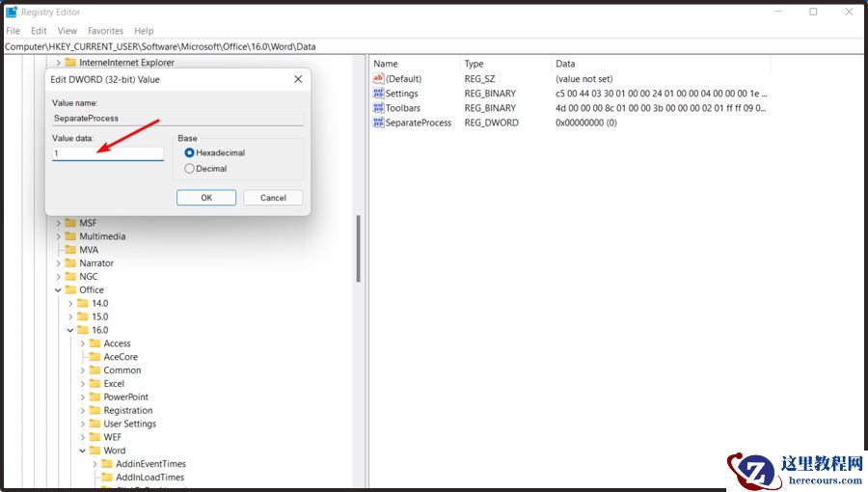Click the NGC folder icon

[x=70, y=276]
